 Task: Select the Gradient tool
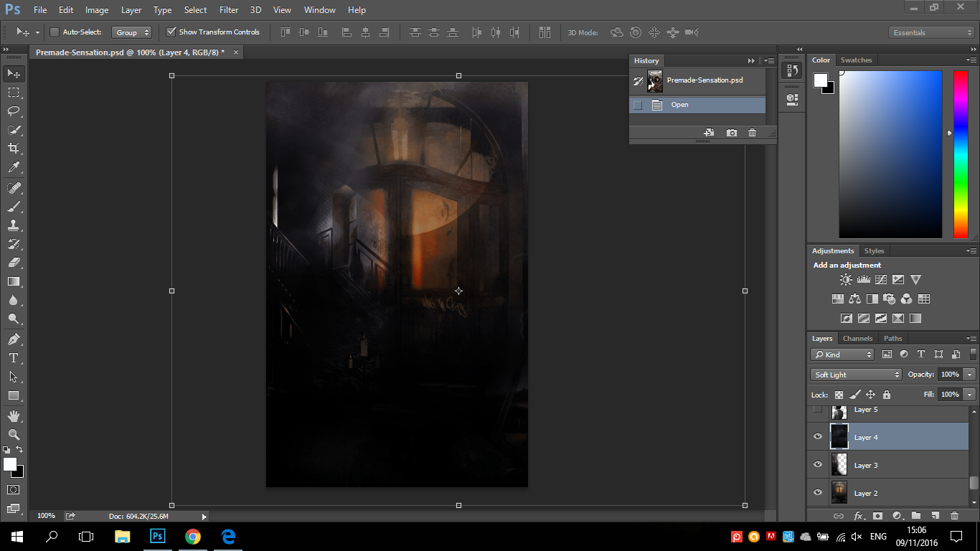tap(14, 281)
